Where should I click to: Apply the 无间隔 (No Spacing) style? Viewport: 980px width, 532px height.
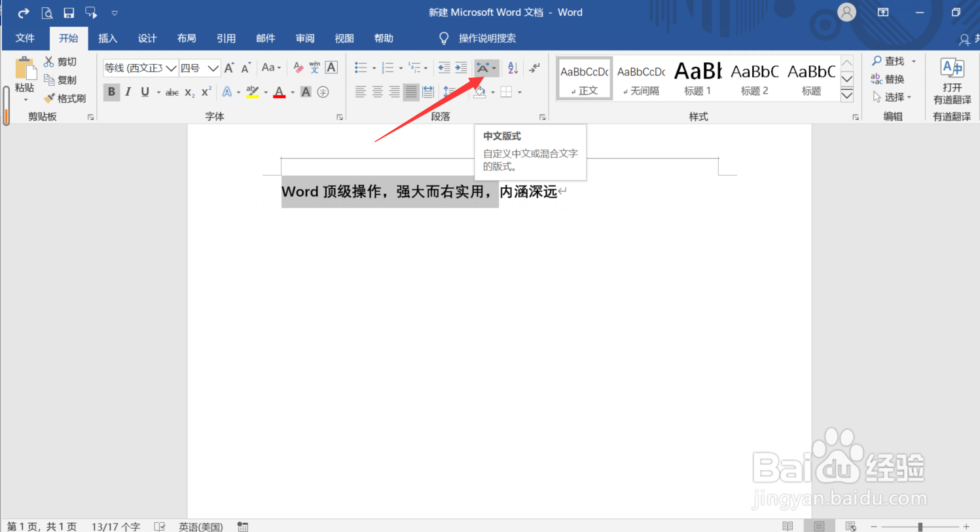641,79
